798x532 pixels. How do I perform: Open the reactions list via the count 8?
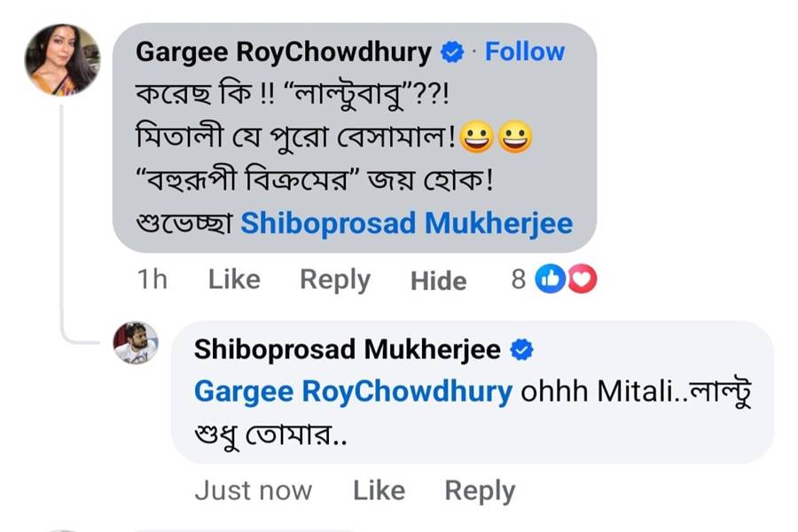519,278
